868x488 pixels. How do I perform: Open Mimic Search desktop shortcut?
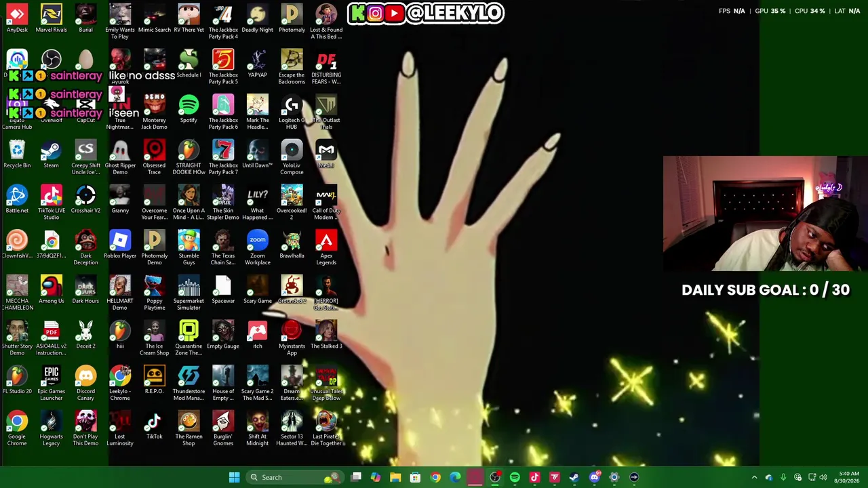(155, 18)
